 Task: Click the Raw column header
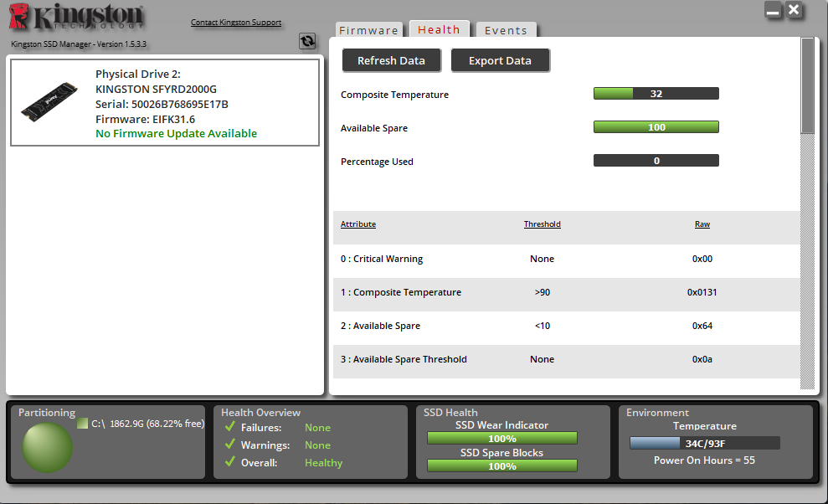click(702, 224)
